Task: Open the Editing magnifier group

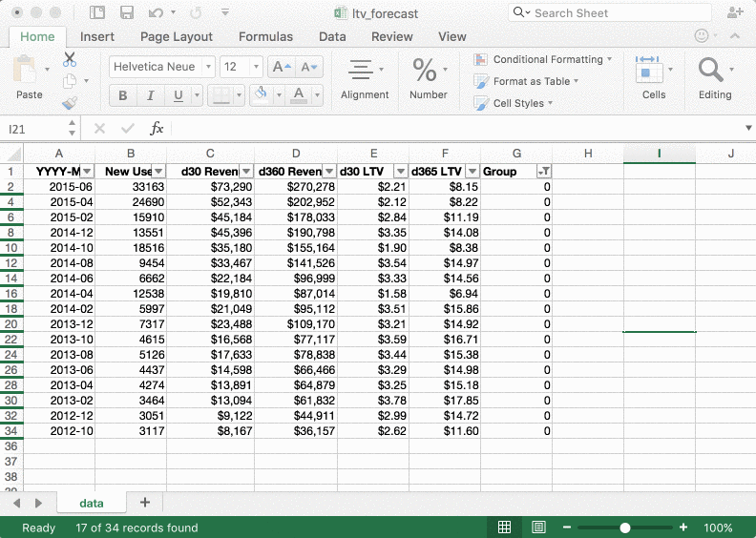Action: click(x=716, y=78)
